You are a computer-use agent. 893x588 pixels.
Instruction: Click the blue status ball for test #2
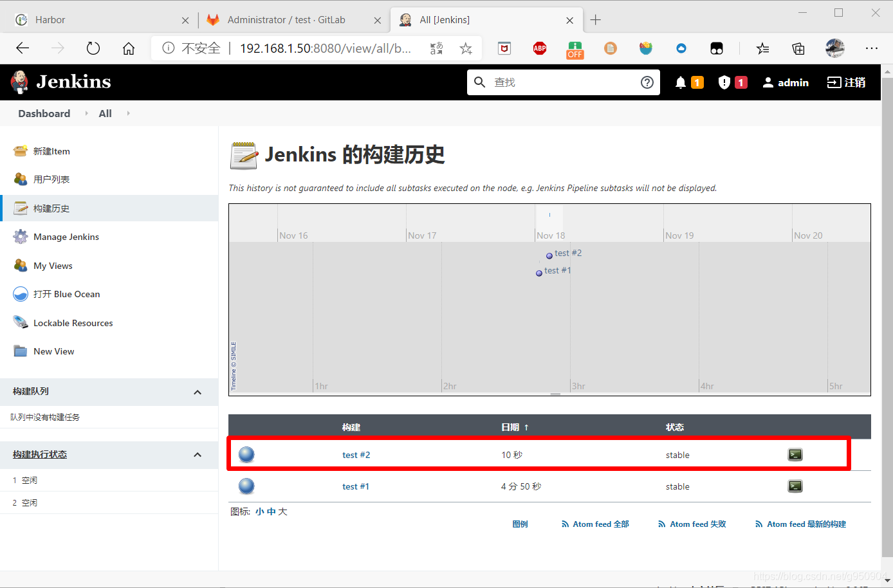[x=246, y=455]
